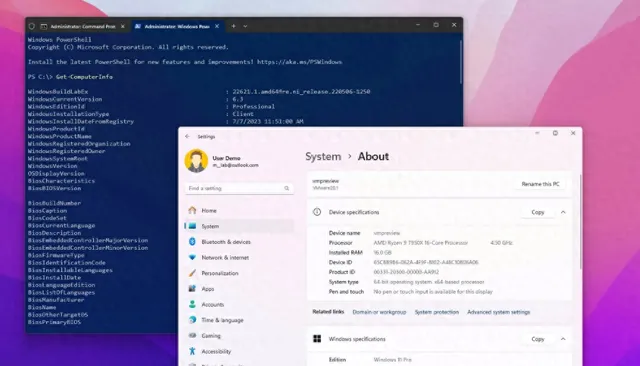Open the terminal new-tab dropdown arrow

tap(245, 26)
